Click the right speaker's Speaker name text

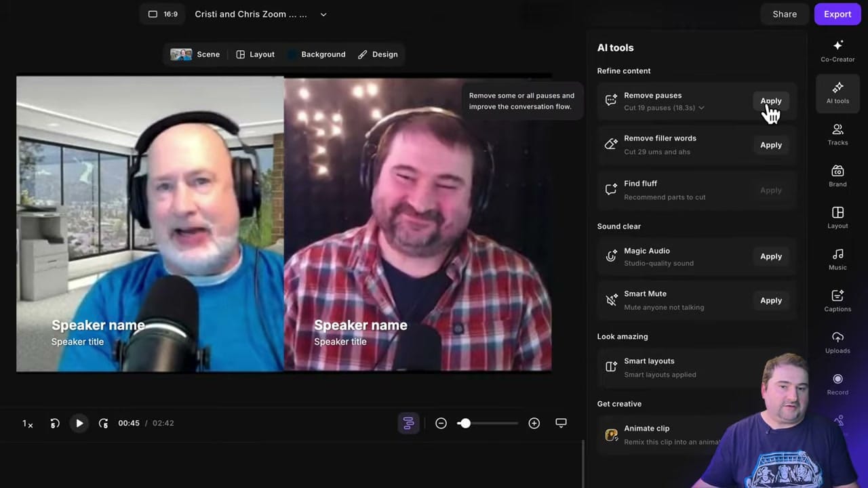click(361, 325)
